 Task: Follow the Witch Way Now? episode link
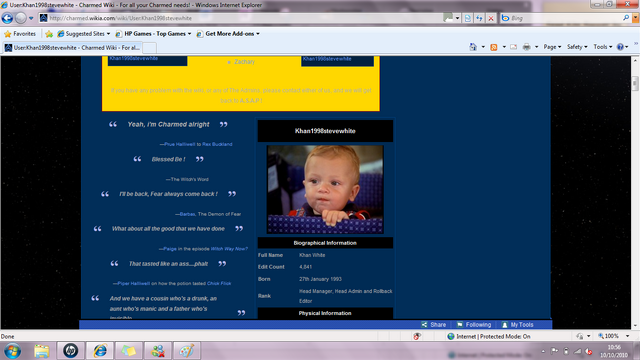229,249
